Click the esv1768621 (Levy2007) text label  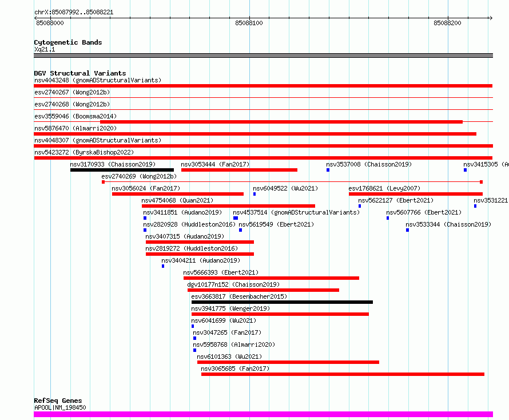click(384, 188)
